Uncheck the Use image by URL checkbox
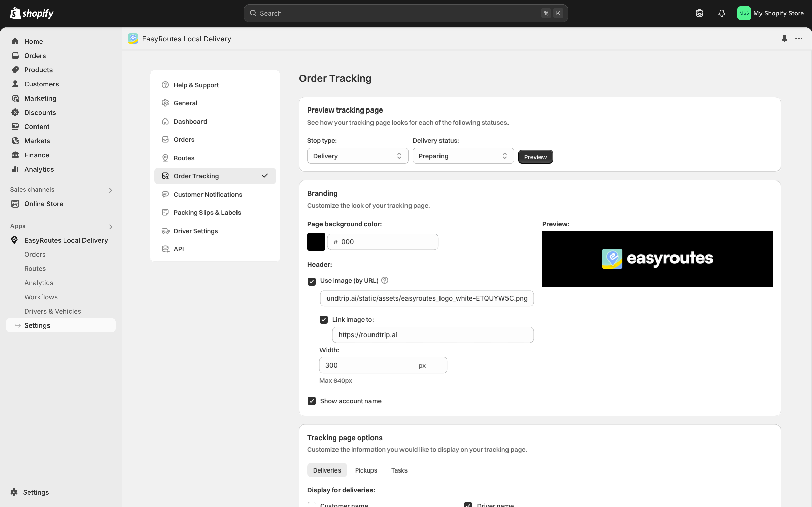Screen dimensions: 812x507 tap(311, 281)
